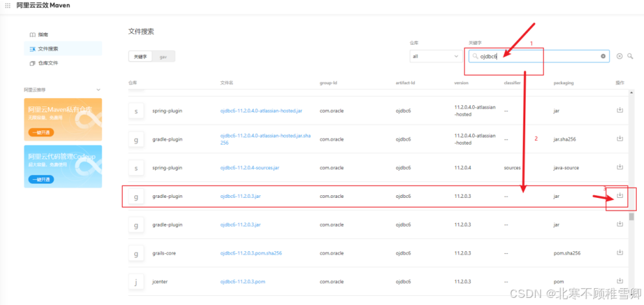Open the app grid menu icon

[x=8, y=6]
